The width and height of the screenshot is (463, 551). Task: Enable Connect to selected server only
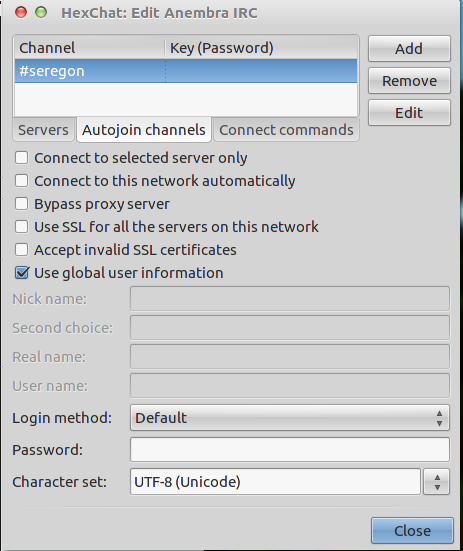[x=21, y=158]
